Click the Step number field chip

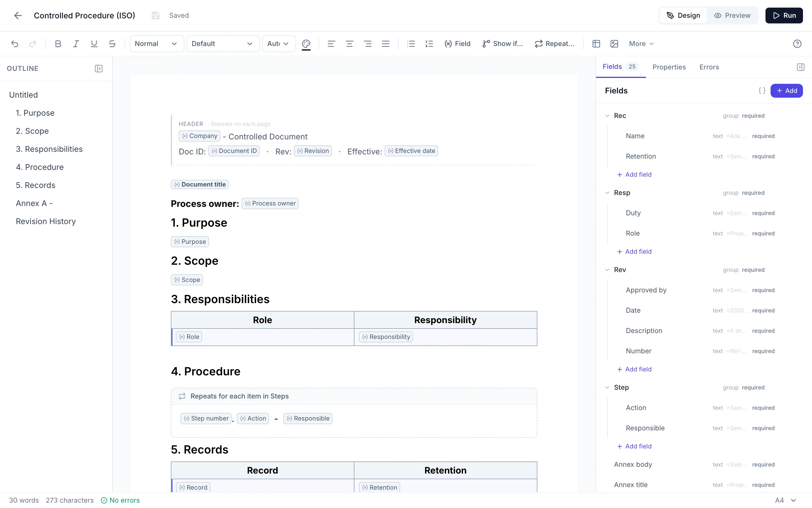click(x=206, y=418)
